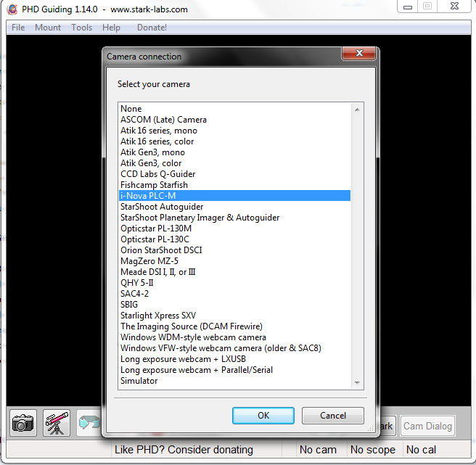476x465 pixels.
Task: Select None in the camera list
Action: (234, 109)
